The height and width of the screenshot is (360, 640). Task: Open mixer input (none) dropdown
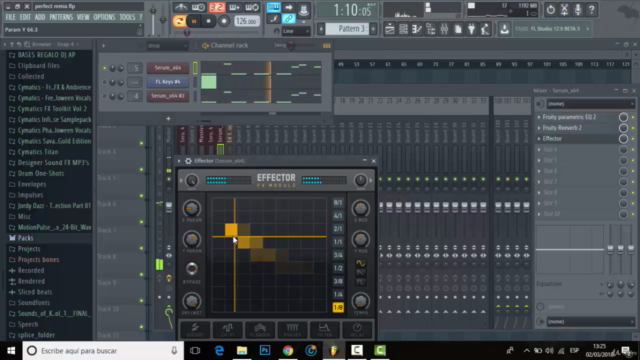pyautogui.click(x=590, y=104)
